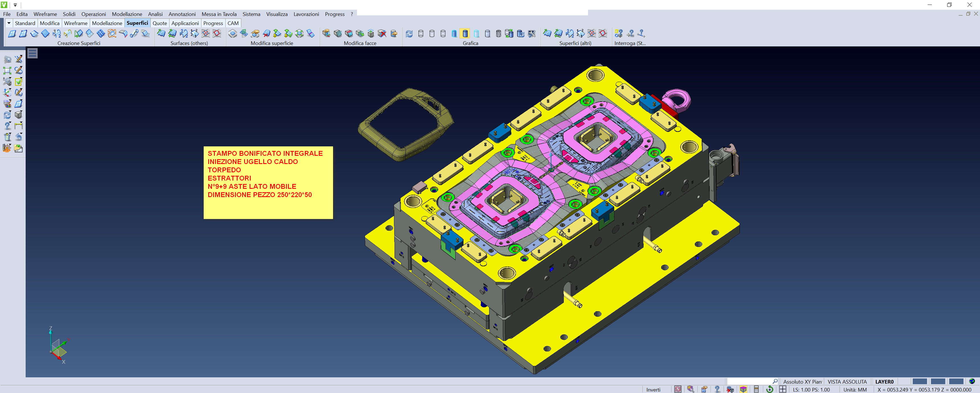Click the zoom-all fit view icon
The height and width of the screenshot is (393, 980).
tap(7, 70)
